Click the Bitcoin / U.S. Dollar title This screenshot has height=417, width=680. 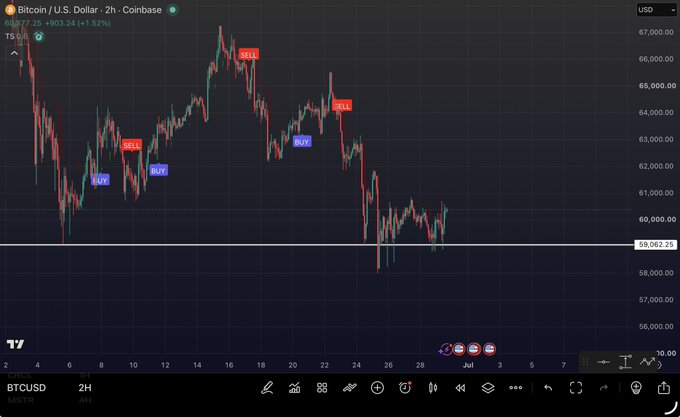coord(58,10)
